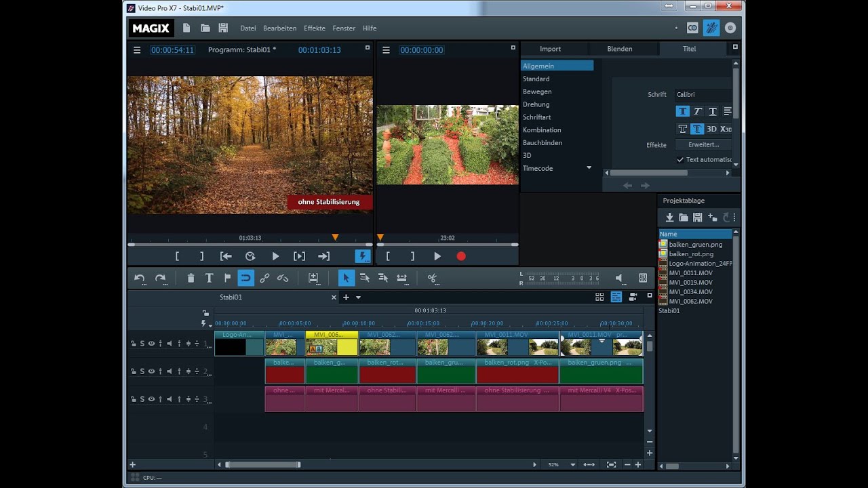
Task: Open the source monitor hamburger menu
Action: tap(387, 50)
